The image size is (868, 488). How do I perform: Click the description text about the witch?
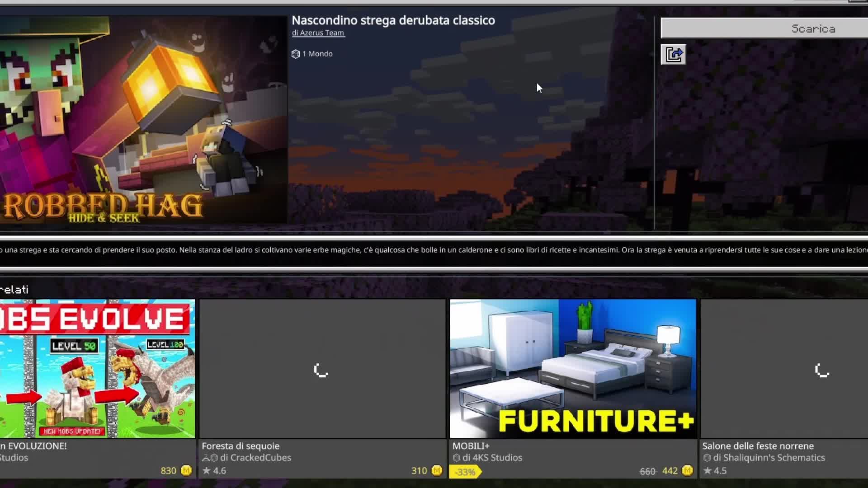click(x=434, y=250)
